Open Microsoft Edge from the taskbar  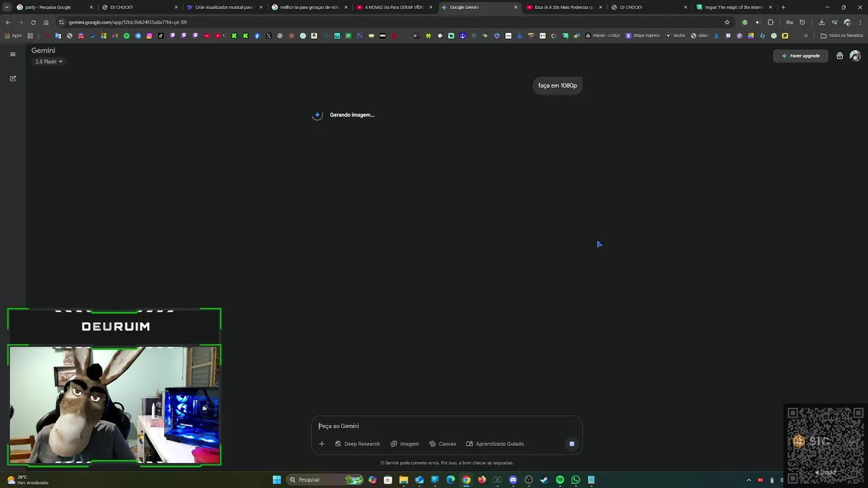tap(450, 480)
